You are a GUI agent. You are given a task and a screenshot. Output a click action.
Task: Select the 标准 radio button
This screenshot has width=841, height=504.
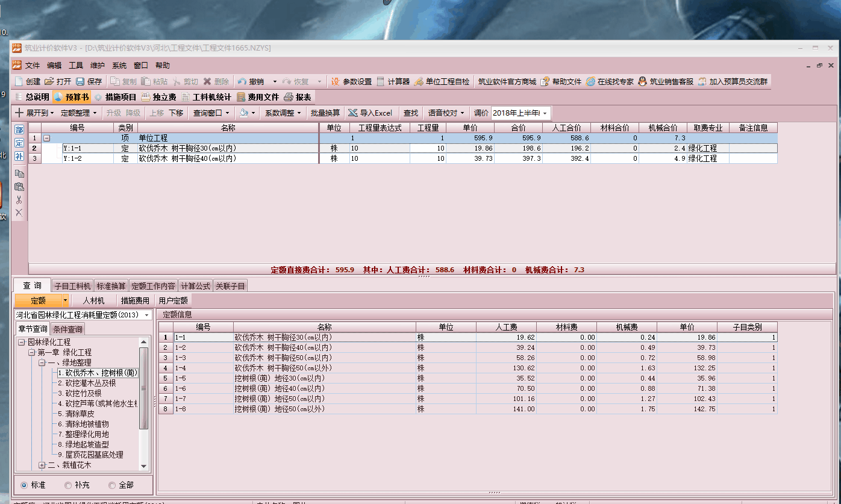[x=25, y=485]
